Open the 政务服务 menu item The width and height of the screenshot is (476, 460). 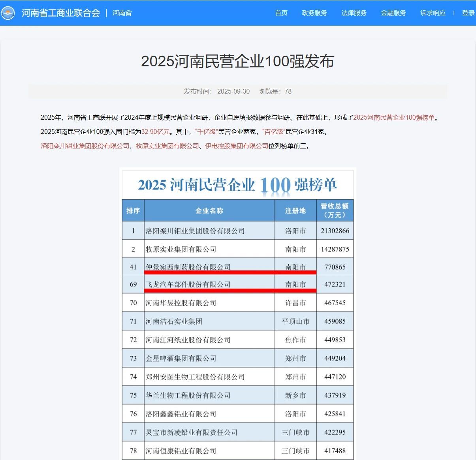[314, 13]
